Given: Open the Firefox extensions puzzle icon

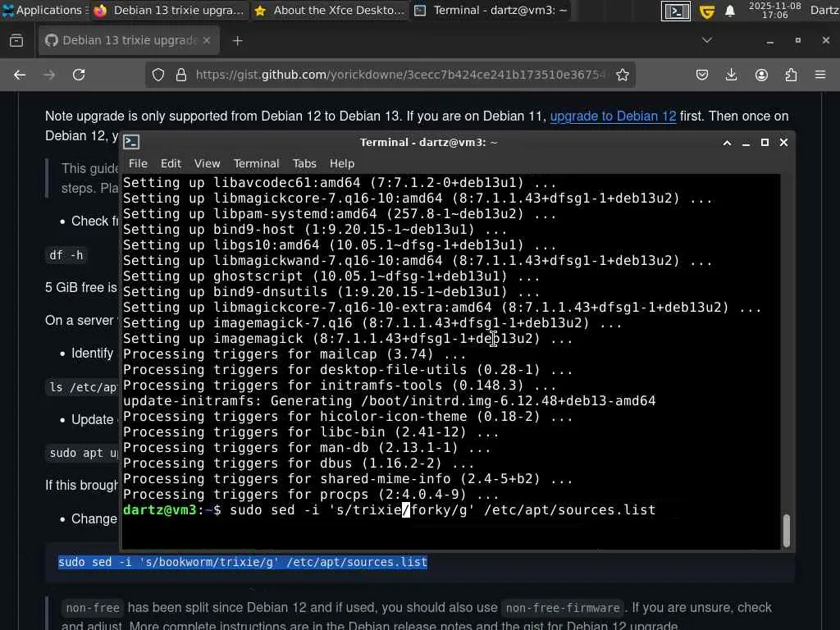Looking at the screenshot, I should pyautogui.click(x=791, y=75).
